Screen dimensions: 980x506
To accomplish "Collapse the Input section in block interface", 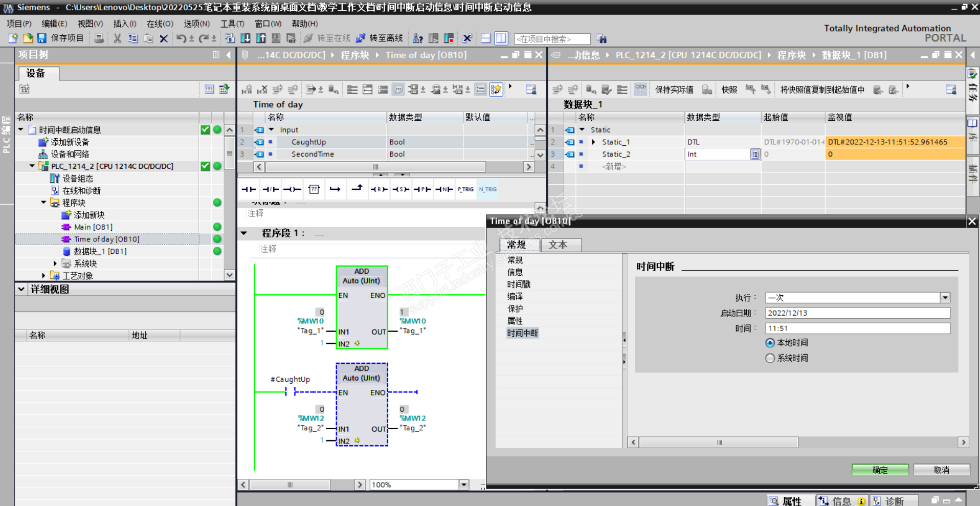I will (x=272, y=130).
